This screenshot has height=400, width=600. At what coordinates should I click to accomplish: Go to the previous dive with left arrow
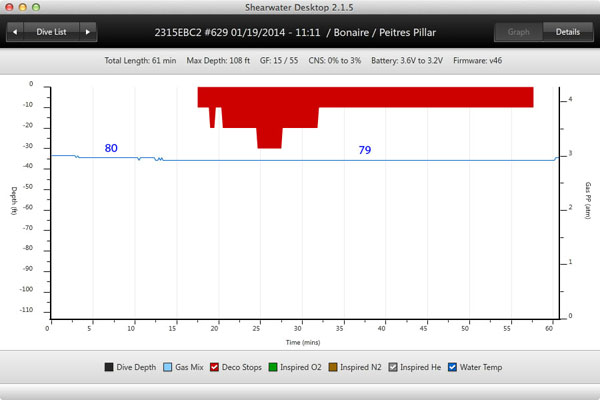pos(16,32)
